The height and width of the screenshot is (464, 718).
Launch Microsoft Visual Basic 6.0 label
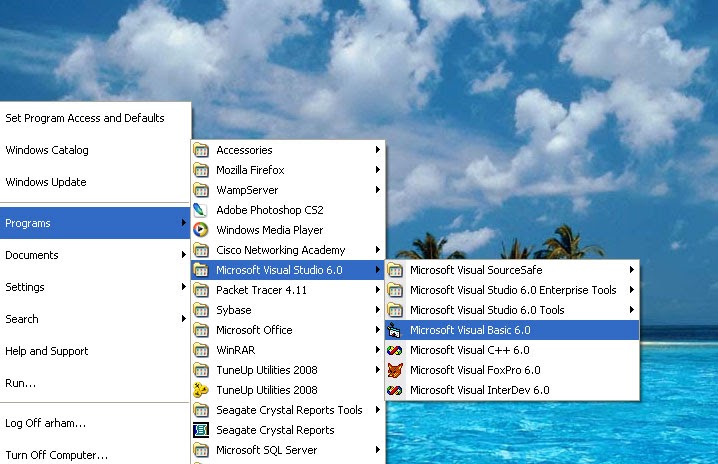point(470,330)
